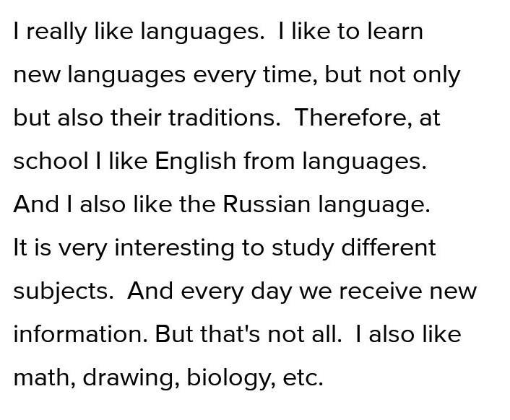The image size is (510, 420).
Task: Click the word "only" in second line
Action: 436,76
